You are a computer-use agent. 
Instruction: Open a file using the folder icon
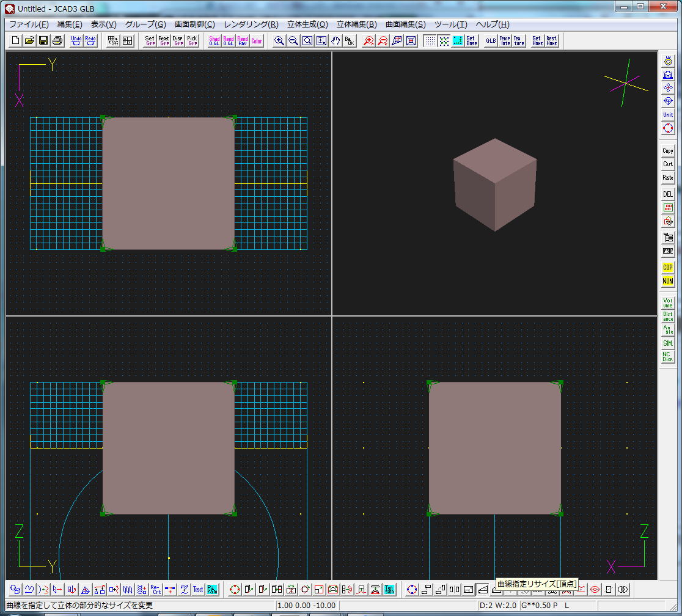click(x=29, y=40)
